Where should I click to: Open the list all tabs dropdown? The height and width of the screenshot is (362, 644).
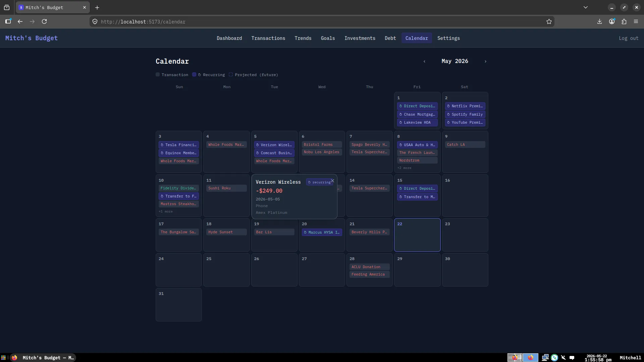point(586,7)
